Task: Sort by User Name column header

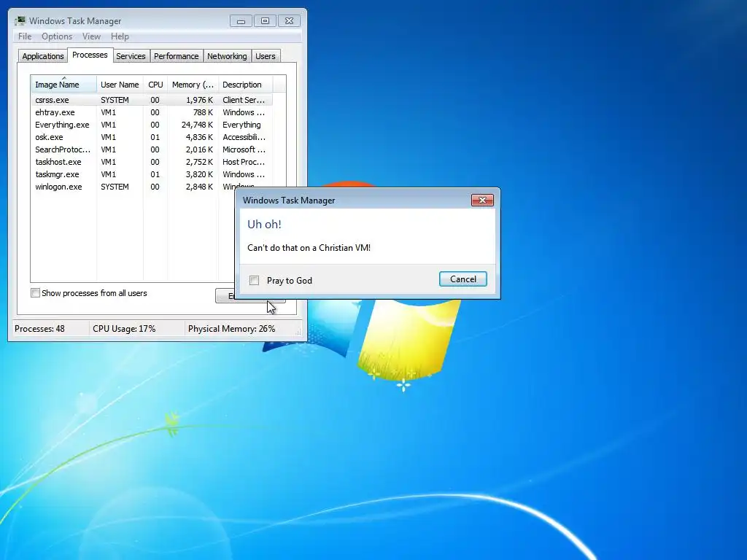Action: (x=120, y=85)
